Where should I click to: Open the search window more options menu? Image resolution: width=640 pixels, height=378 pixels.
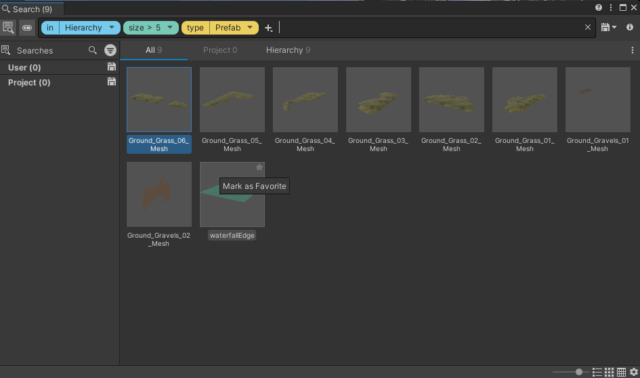pyautogui.click(x=611, y=8)
